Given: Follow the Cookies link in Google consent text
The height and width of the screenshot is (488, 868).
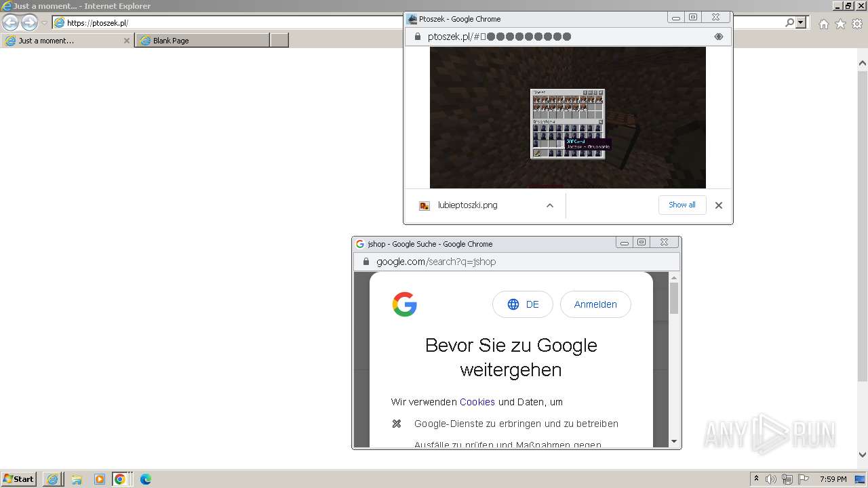Looking at the screenshot, I should click(477, 402).
